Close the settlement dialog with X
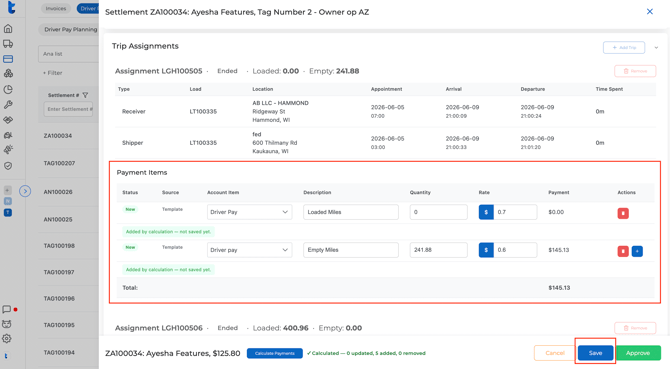 click(x=649, y=12)
